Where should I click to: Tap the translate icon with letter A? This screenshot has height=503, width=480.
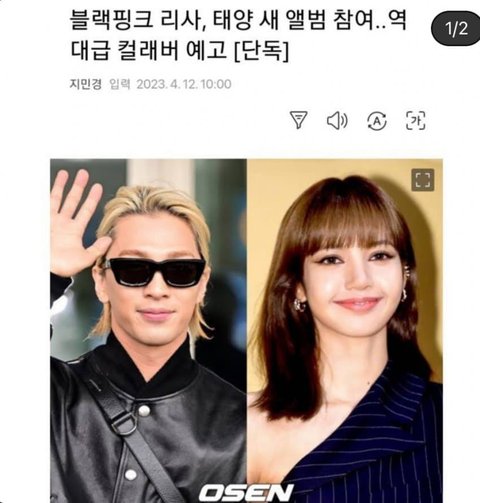(x=377, y=121)
